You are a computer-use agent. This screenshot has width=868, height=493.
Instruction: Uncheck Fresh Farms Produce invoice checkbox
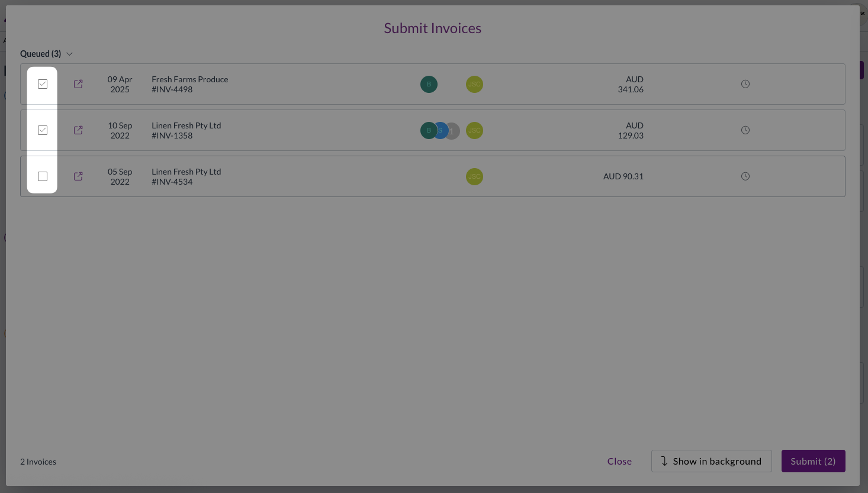point(43,84)
